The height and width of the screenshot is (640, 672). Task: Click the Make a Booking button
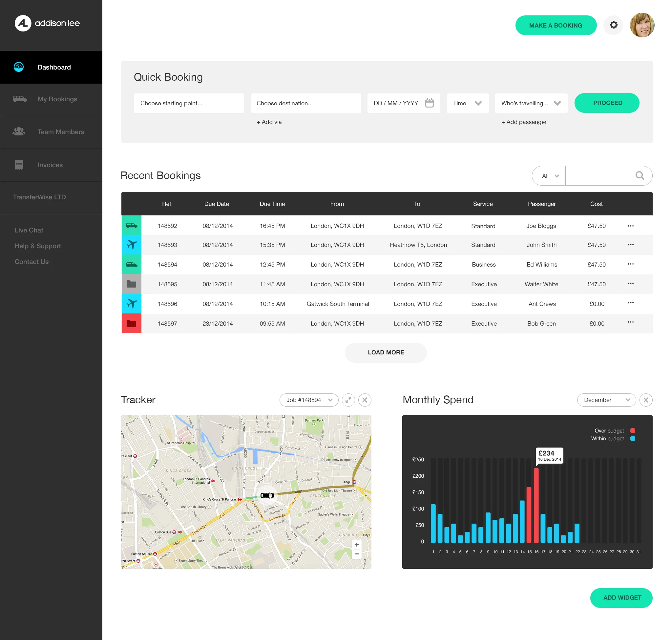[556, 25]
